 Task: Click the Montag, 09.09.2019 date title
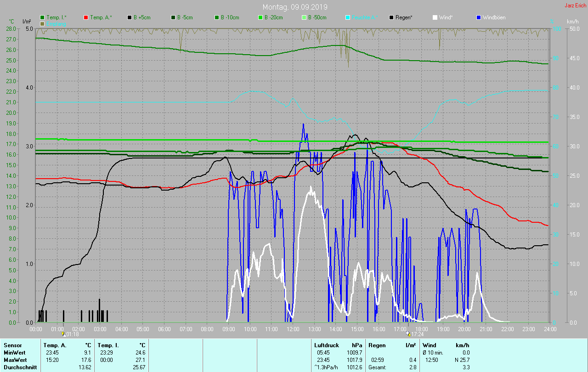294,7
